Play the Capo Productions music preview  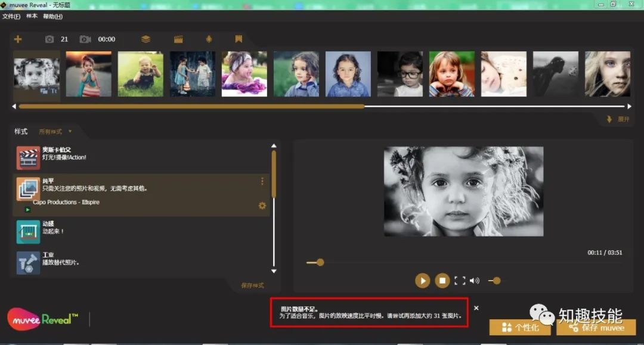tap(27, 210)
